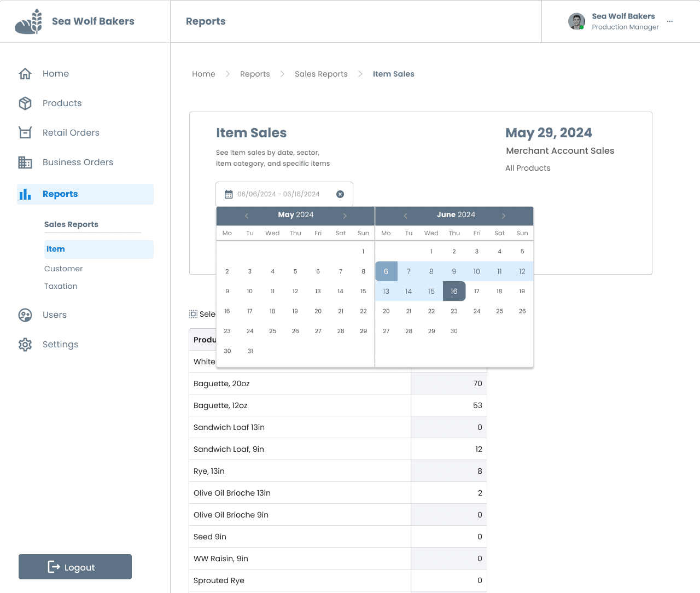Click the Users face icon

(x=25, y=315)
